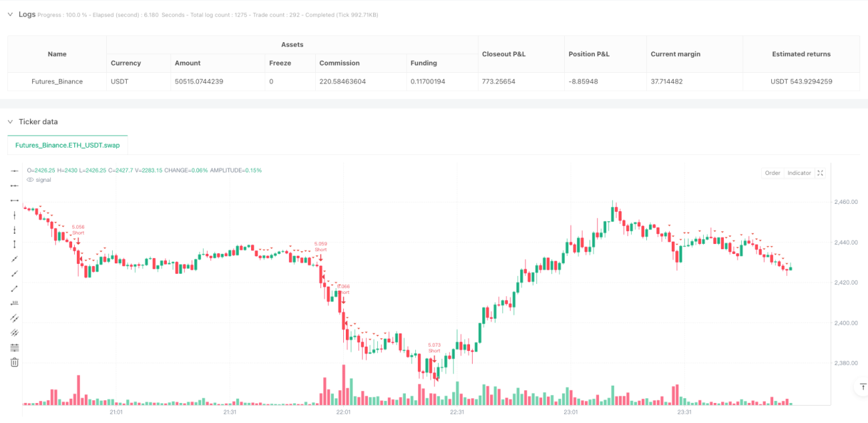Select the horizontal straight line drawing tool

(15, 170)
